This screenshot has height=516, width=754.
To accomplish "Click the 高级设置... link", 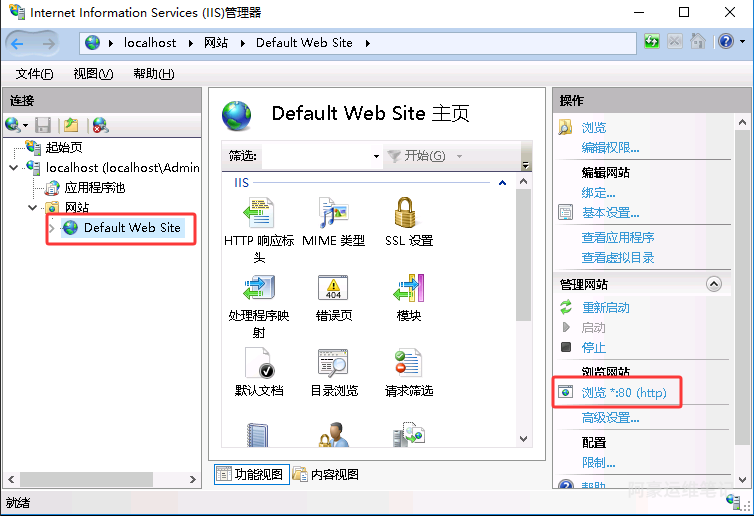I will coord(610,418).
